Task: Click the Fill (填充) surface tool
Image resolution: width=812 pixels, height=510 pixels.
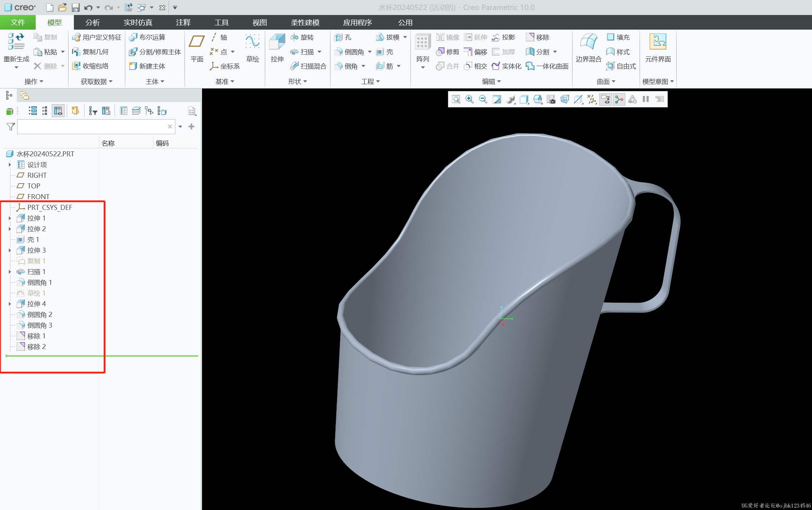Action: tap(618, 37)
